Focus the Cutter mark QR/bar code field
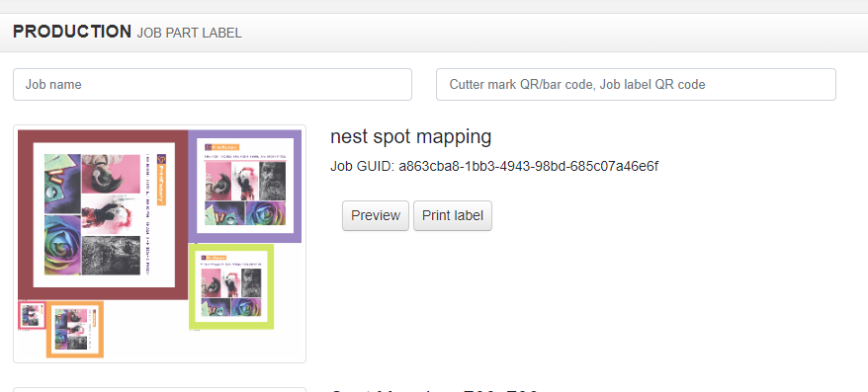 coord(636,85)
